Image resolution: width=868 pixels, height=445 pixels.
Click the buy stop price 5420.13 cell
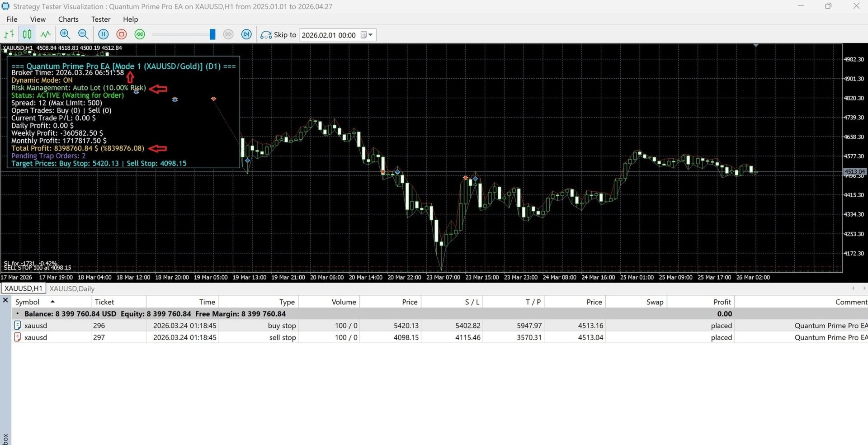coord(406,326)
